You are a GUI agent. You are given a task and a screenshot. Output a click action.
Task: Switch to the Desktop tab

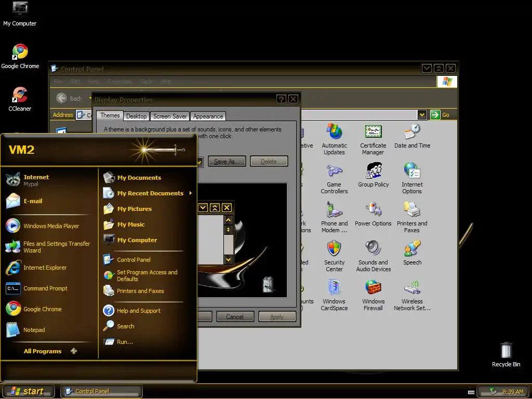[x=137, y=116]
